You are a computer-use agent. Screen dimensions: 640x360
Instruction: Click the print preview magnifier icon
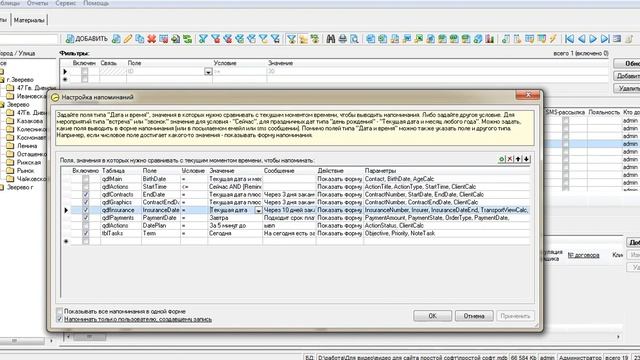click(354, 39)
